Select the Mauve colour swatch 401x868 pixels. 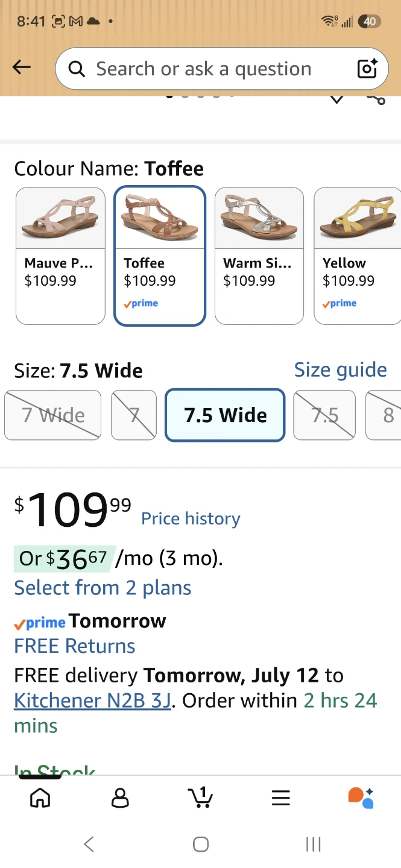(x=60, y=256)
